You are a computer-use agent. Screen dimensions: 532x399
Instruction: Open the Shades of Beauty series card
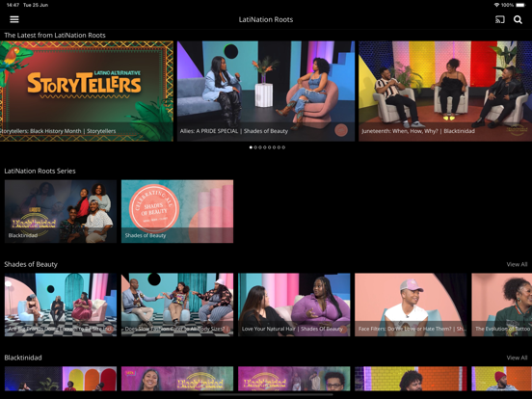[x=177, y=211]
